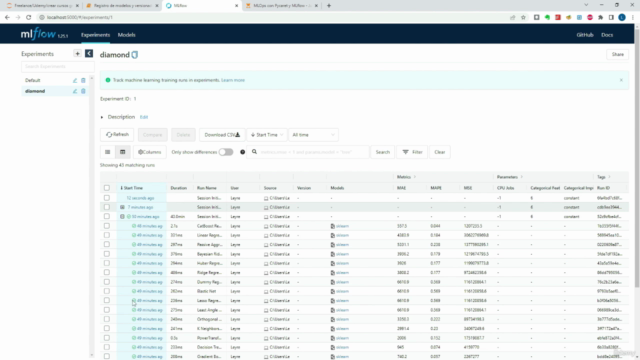Open the All time range dropdown
The image size is (640, 360).
313,135
